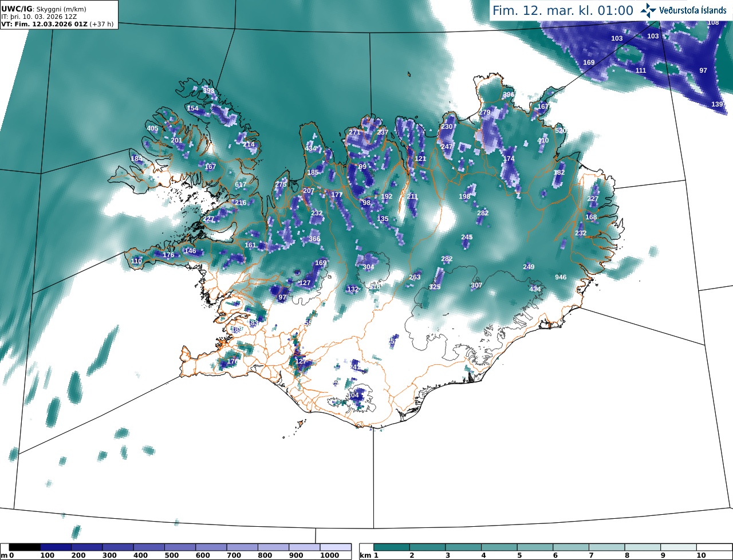Viewport: 733px width, 560px height.
Task: Select the 5–6 km legend swatch
Action: [x=535, y=547]
